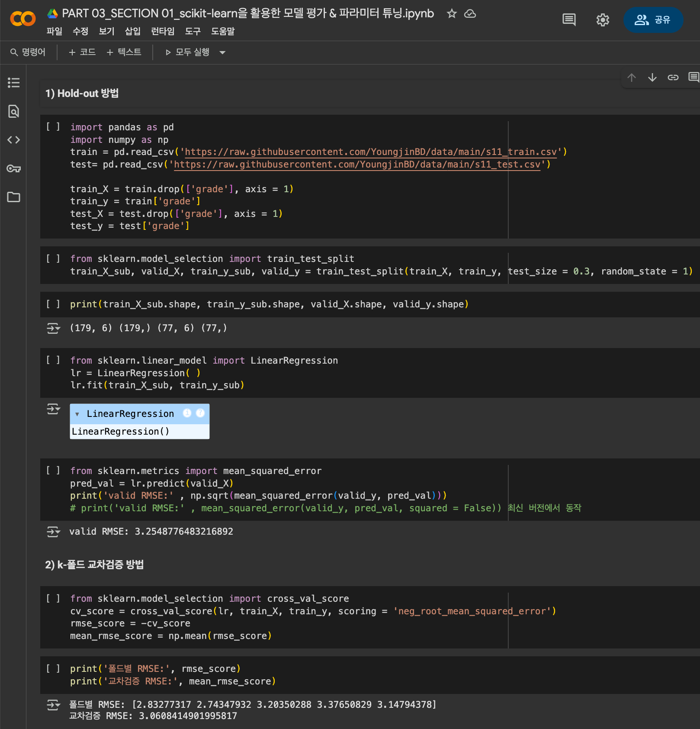This screenshot has height=729, width=700.
Task: Open output options for valid RMSE output
Action: 53,532
